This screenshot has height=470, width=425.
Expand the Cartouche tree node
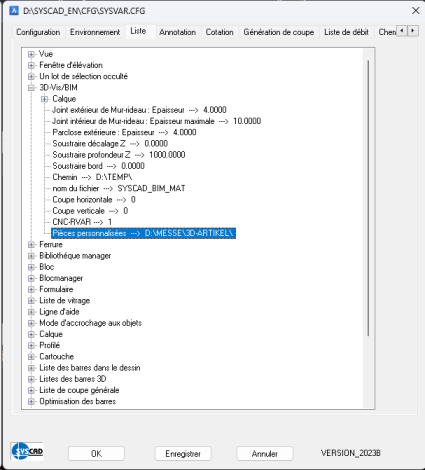tap(31, 357)
